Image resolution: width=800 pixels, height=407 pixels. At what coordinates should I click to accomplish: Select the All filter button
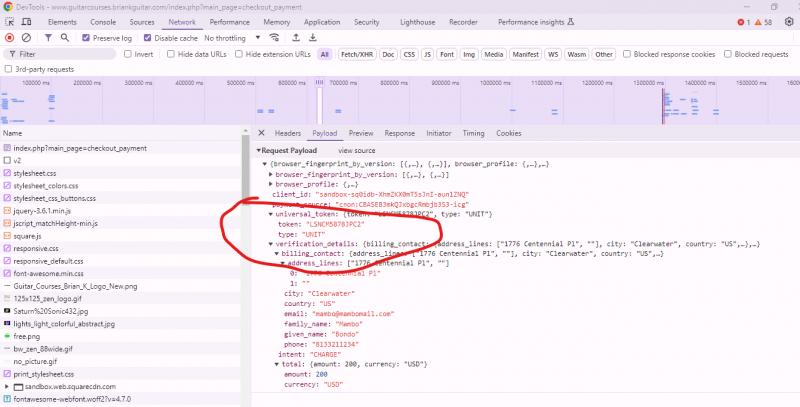click(324, 54)
